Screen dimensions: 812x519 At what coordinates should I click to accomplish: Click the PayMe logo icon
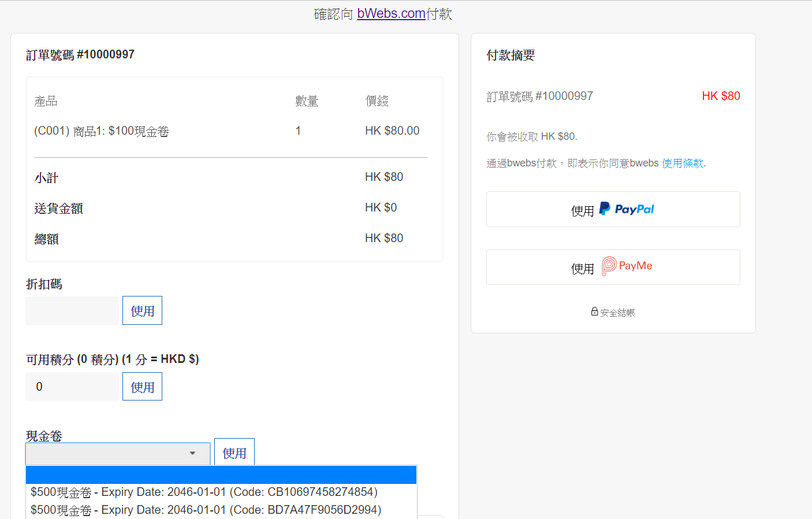609,266
